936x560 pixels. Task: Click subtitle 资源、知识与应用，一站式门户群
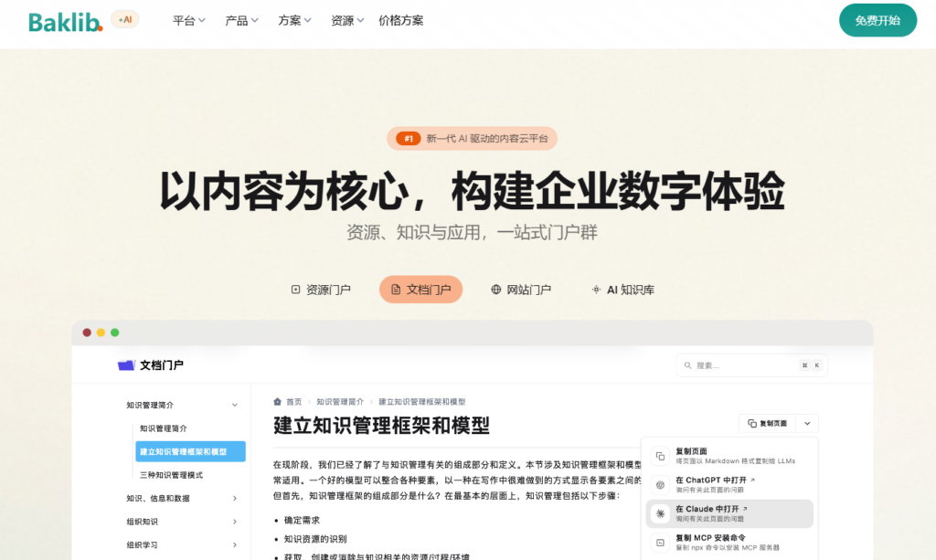[x=472, y=232]
